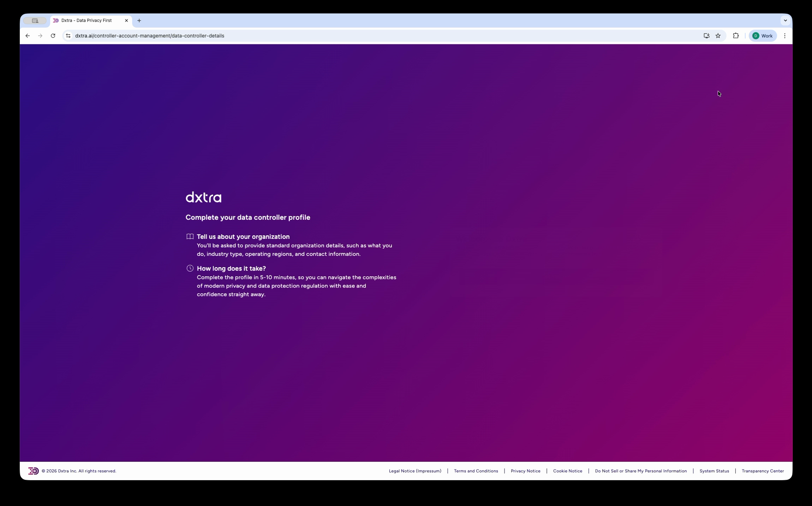The width and height of the screenshot is (812, 506).
Task: Open the Terms and Conditions link
Action: [476, 471]
